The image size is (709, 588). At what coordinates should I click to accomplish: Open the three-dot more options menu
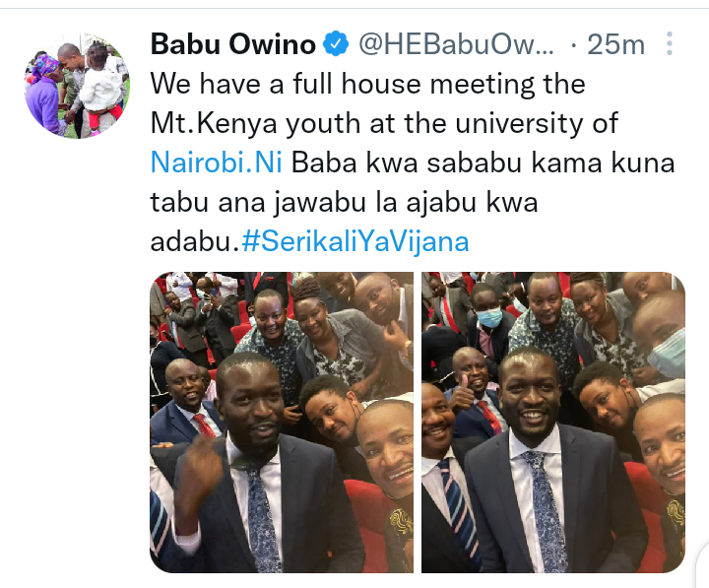pos(670,44)
